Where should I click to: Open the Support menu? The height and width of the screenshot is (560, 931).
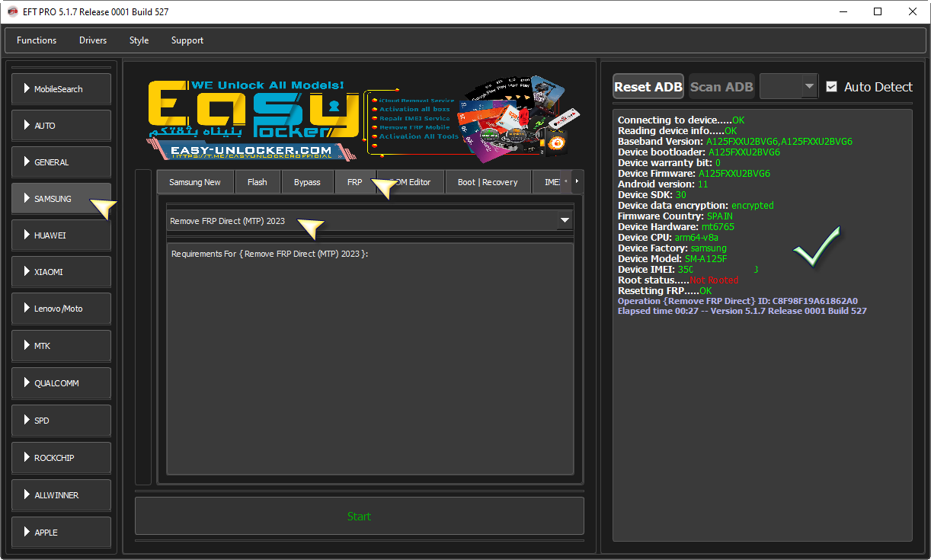point(187,40)
